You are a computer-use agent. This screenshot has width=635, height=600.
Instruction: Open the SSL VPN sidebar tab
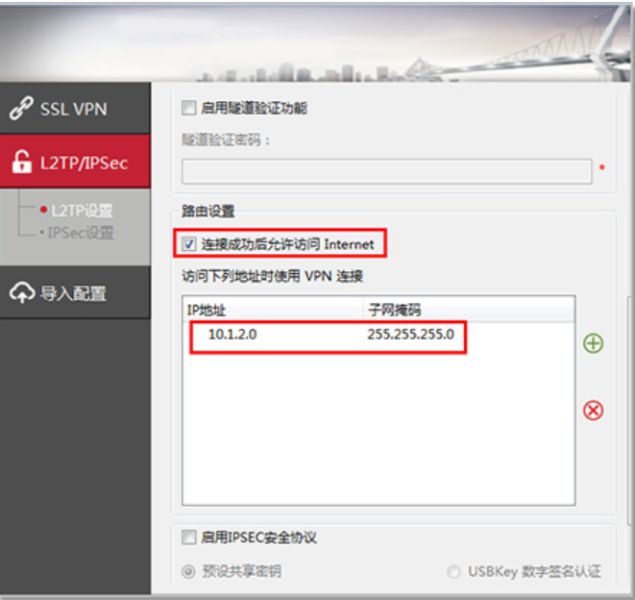coord(75,108)
